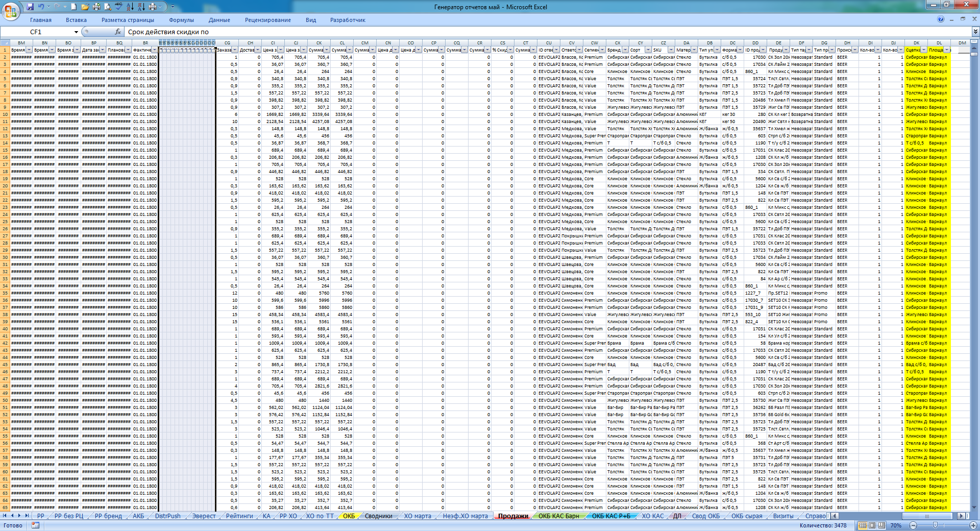Viewport: 980px width, 531px height.
Task: Switch to the DistrPush sheet
Action: coord(167,516)
